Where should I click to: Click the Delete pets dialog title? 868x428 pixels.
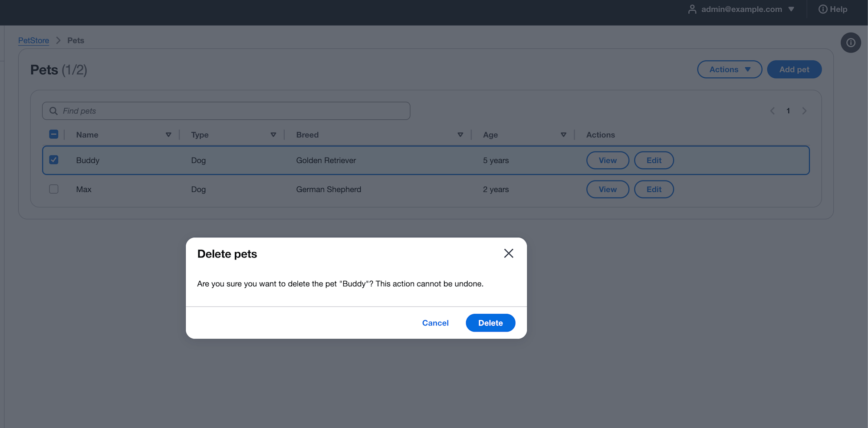coord(227,254)
